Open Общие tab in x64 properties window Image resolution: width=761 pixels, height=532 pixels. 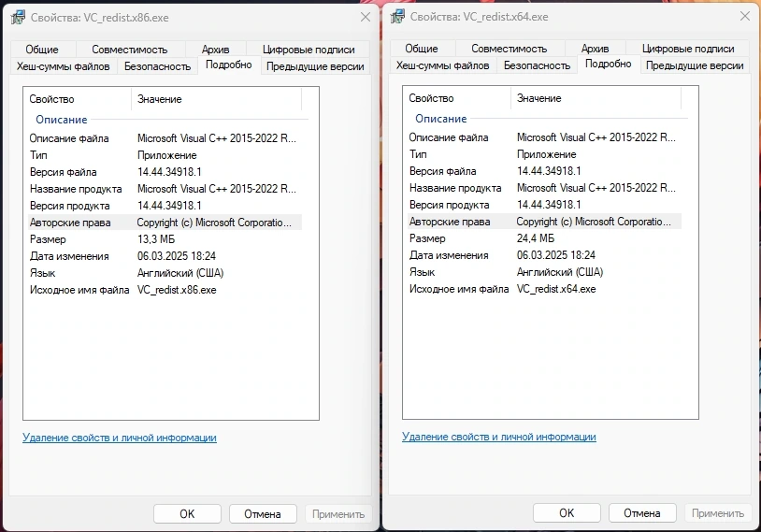pos(422,49)
